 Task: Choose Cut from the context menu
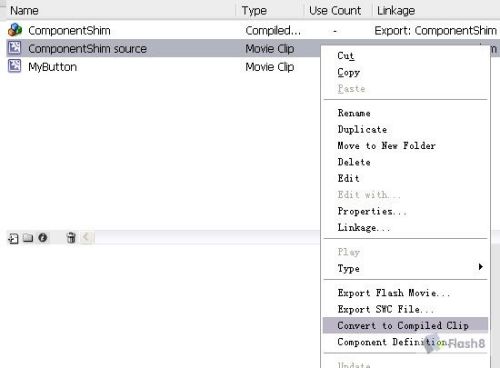click(x=346, y=56)
